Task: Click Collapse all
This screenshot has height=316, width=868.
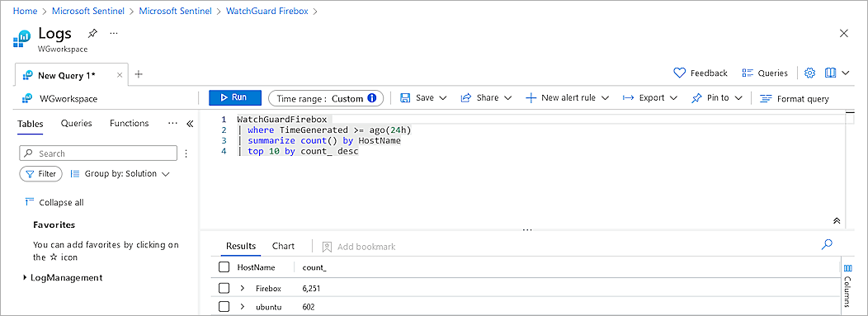Action: pos(54,202)
